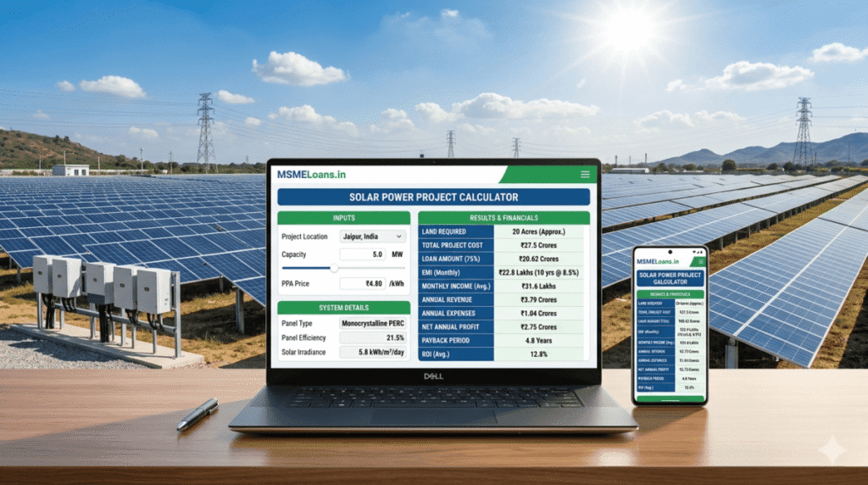This screenshot has height=485, width=868.
Task: Open the hamburger menu on the phone screen
Action: (x=700, y=261)
